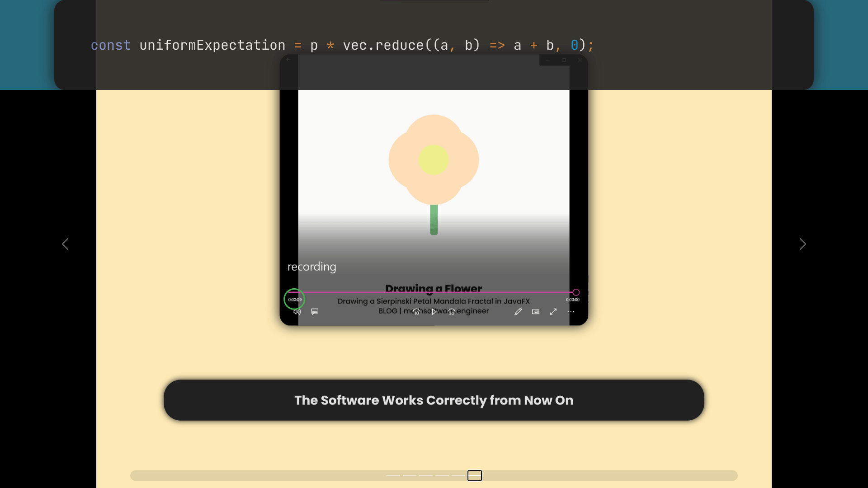The image size is (868, 488).
Task: Click the 'Drawing a Flower' title text
Action: point(434,288)
